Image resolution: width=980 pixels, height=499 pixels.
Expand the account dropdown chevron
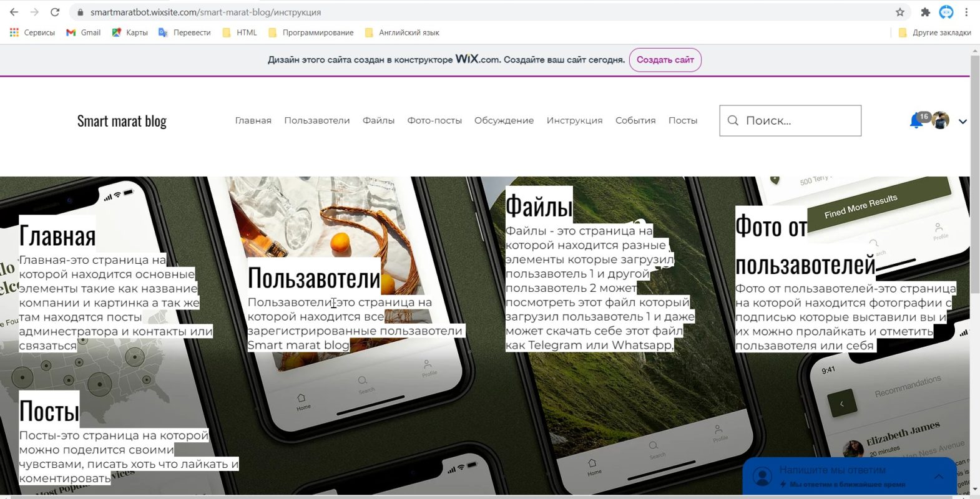point(963,122)
